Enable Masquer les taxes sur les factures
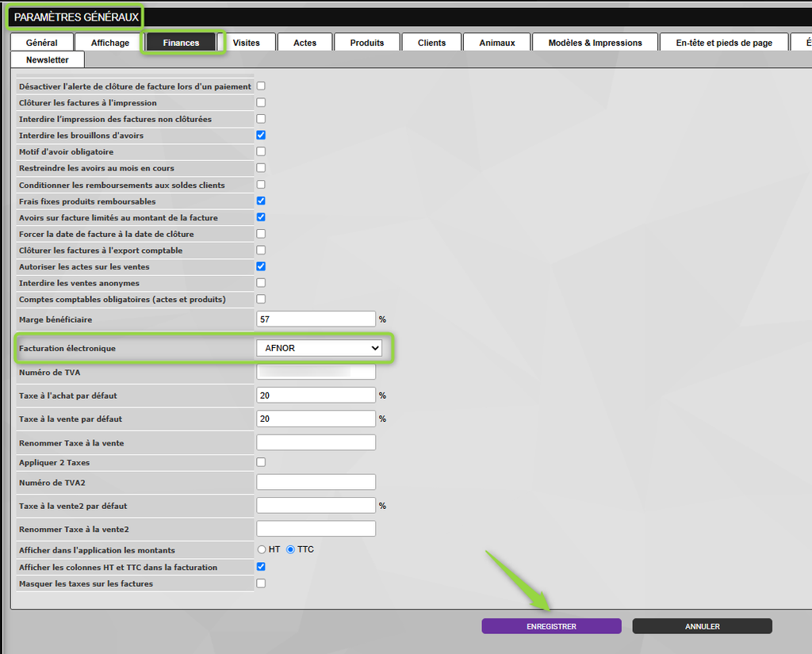 pos(261,583)
